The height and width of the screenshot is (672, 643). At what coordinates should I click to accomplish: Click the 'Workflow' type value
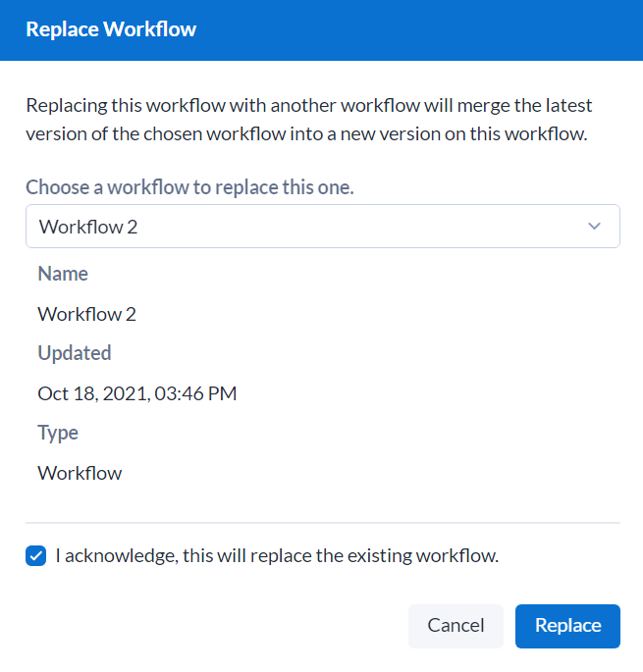tap(80, 473)
